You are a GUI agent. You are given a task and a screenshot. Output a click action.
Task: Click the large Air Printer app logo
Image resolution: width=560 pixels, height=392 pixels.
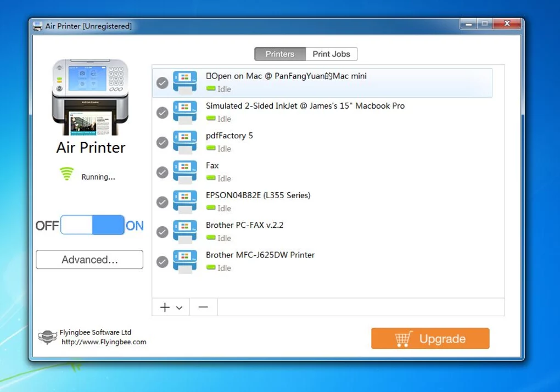[x=90, y=97]
